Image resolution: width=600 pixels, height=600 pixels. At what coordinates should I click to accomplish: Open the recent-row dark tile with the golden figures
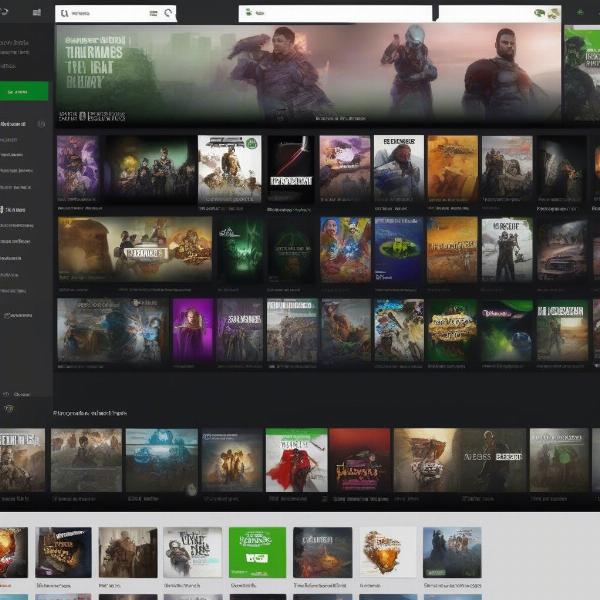[232, 460]
